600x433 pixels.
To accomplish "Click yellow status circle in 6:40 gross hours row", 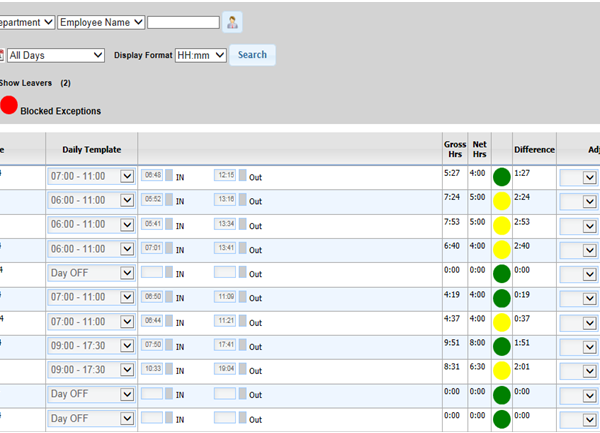I will [x=501, y=249].
